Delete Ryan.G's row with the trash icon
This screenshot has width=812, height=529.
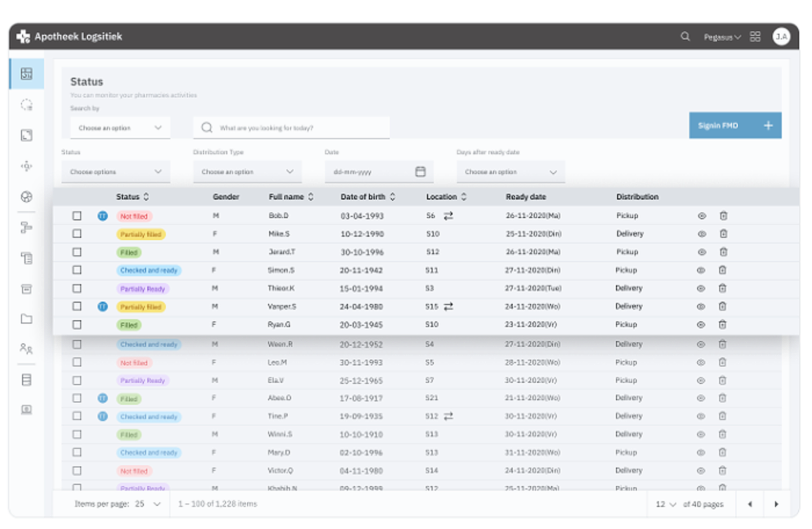click(x=723, y=324)
